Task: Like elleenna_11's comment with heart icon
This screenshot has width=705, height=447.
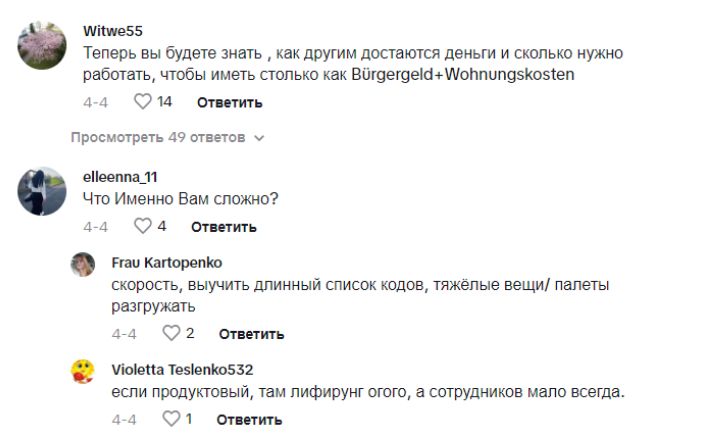Action: [142, 226]
